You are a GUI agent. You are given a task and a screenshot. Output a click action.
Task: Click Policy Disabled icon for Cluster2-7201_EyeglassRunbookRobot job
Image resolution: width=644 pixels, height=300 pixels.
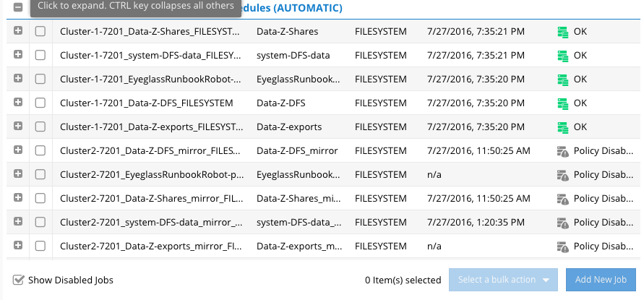tap(562, 175)
